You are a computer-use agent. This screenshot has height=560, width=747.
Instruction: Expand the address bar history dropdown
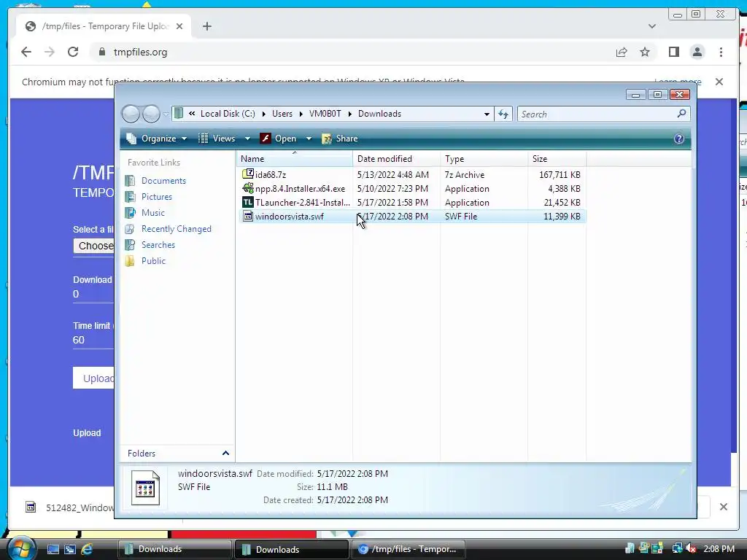tap(487, 114)
